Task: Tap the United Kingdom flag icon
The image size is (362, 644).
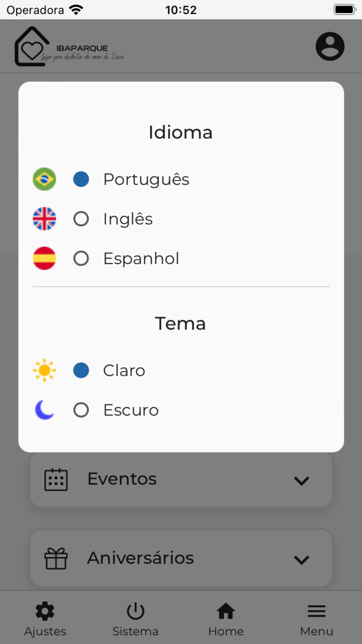Action: (x=45, y=219)
